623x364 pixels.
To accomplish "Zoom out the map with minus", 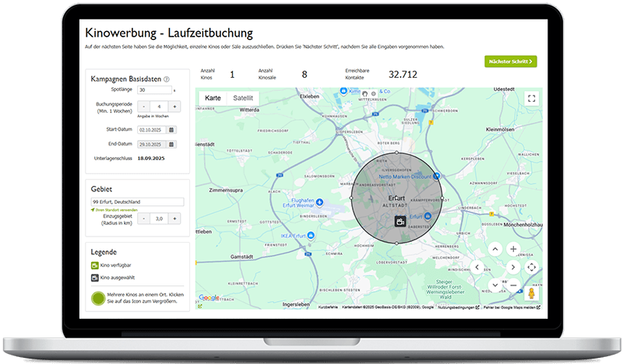I will tap(513, 285).
